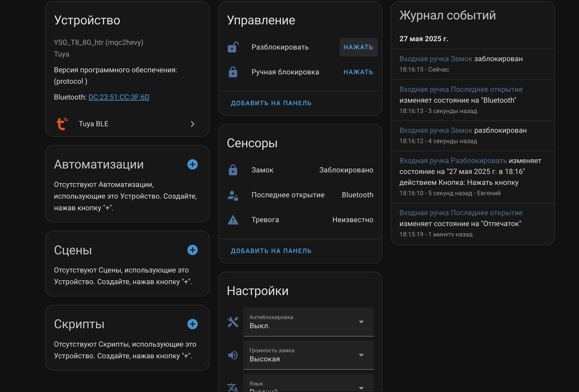Create new scene with plus button
Screen dimensions: 579x392
coord(192,250)
